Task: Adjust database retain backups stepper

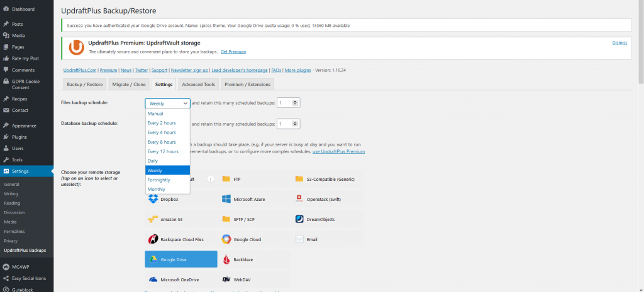Action: pos(295,124)
